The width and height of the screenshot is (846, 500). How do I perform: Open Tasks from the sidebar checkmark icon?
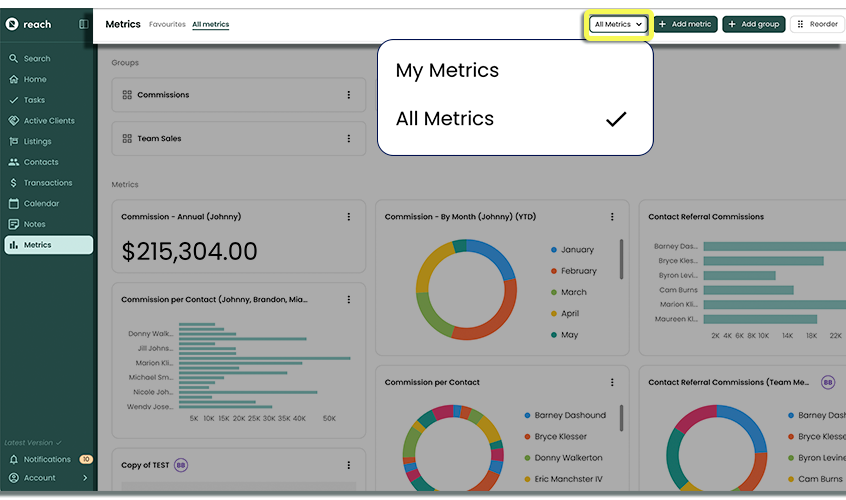point(14,100)
